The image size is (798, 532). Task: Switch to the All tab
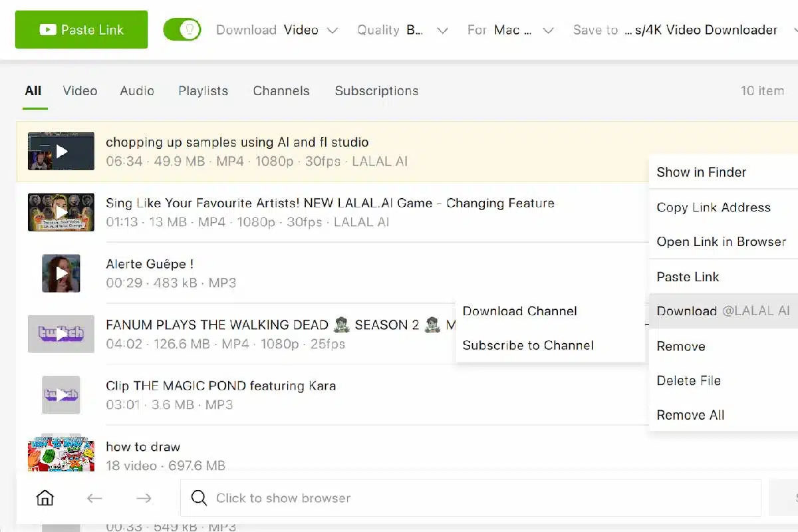33,91
